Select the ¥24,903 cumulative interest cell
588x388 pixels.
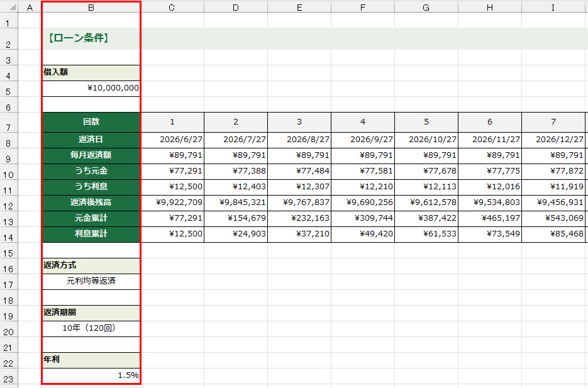point(236,235)
